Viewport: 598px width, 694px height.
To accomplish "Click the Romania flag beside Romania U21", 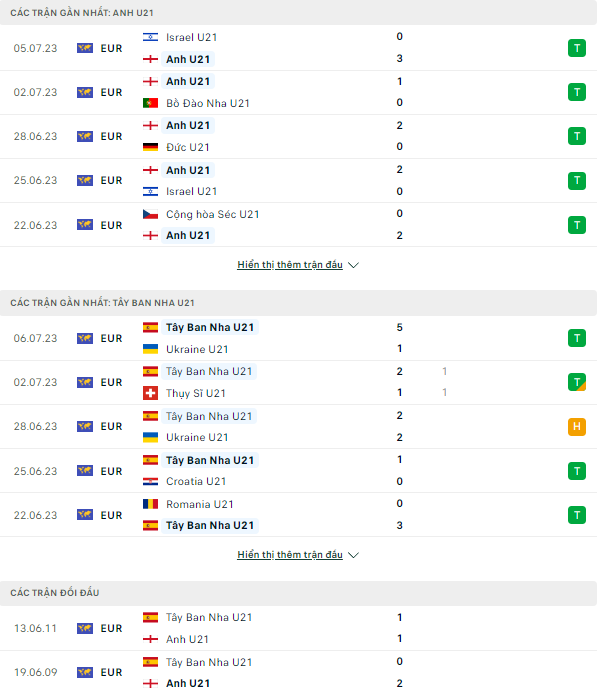I will pyautogui.click(x=150, y=504).
